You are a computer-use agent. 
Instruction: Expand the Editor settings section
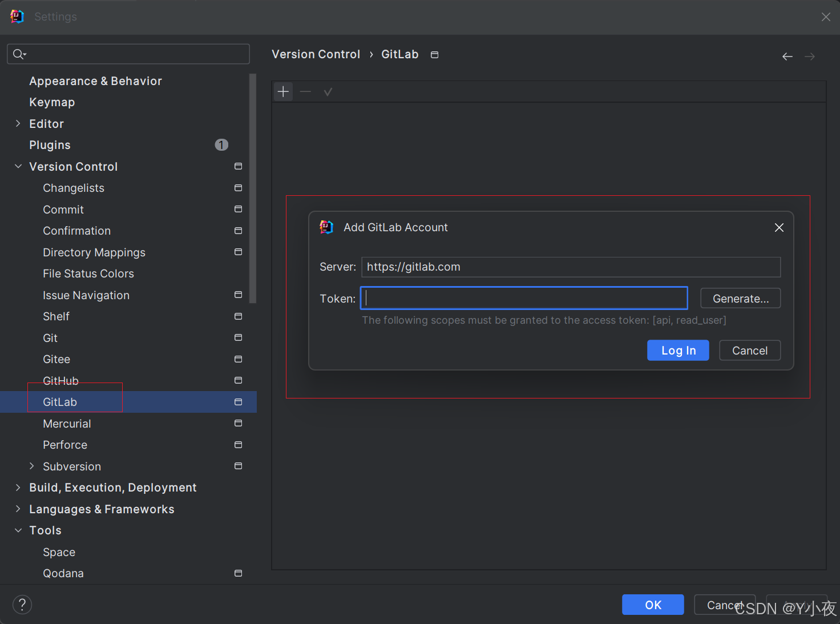[x=18, y=123]
